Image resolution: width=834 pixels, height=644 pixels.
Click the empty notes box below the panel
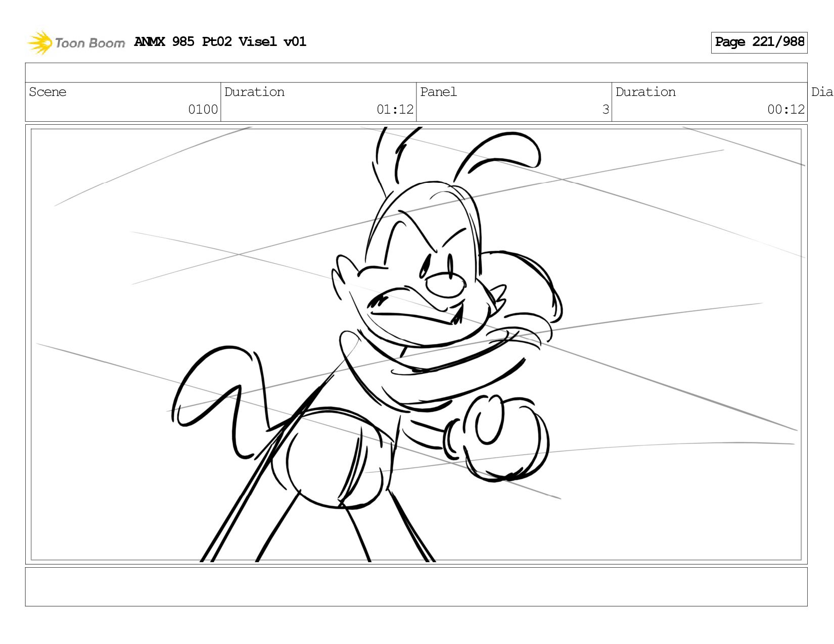pyautogui.click(x=416, y=586)
